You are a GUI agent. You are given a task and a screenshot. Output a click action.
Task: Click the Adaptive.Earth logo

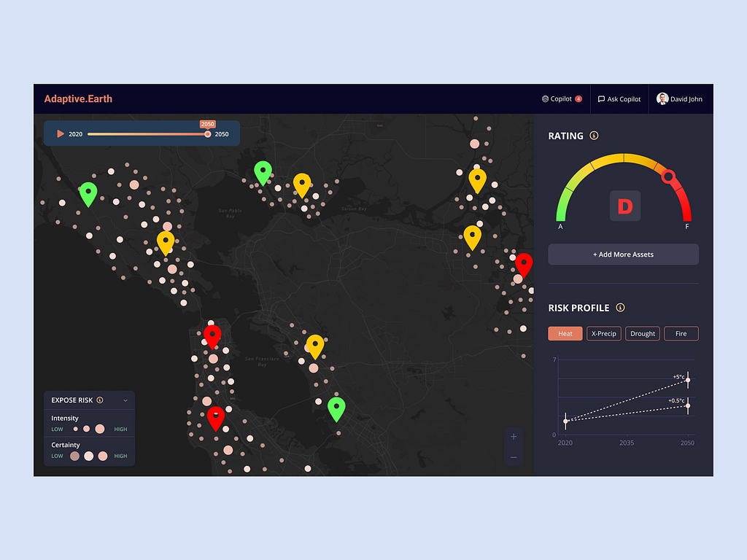(78, 98)
